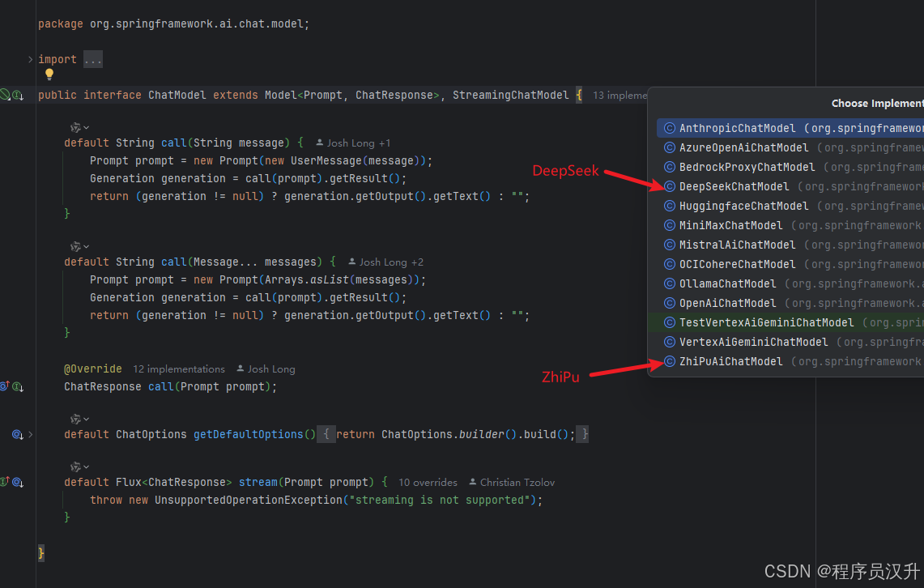This screenshot has height=588, width=924.
Task: Click the Arrays.asList call
Action: (x=306, y=280)
